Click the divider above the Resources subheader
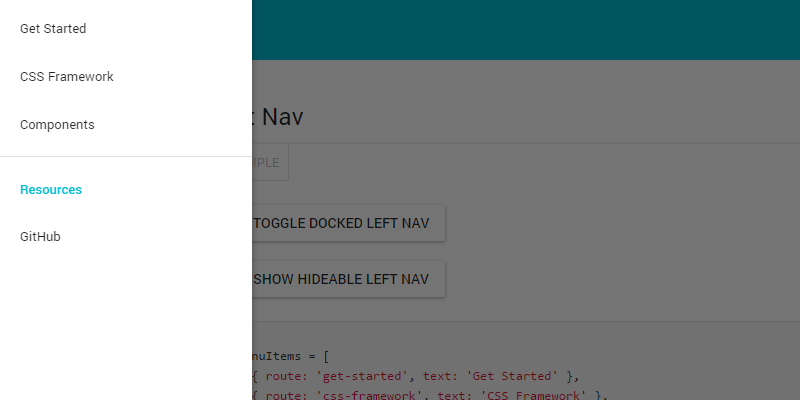Viewport: 800px width, 400px height. pyautogui.click(x=126, y=157)
